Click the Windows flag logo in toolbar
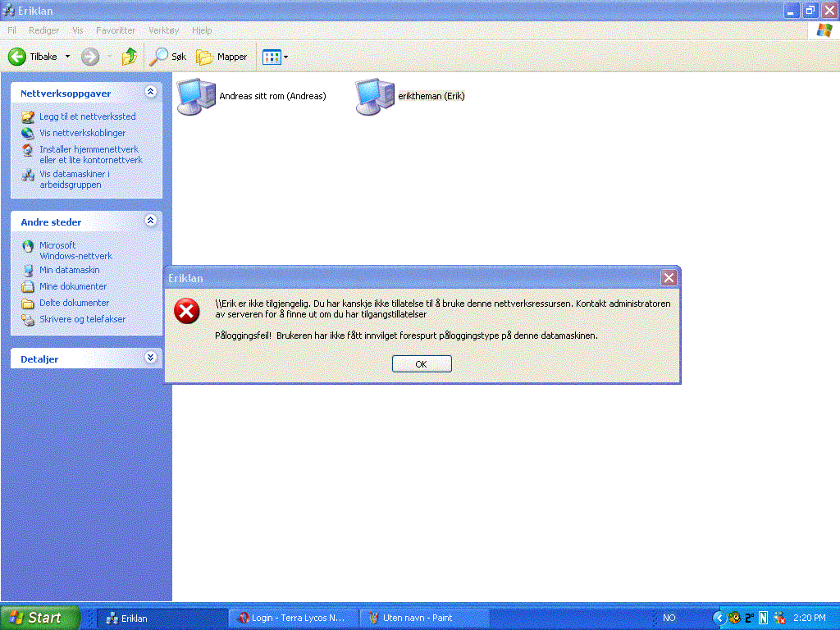This screenshot has height=630, width=840. point(824,30)
